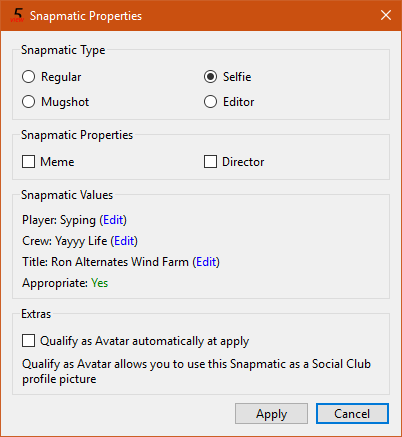Click the green Appropriate Yes value
Screen dimensions: 402x437
[99, 283]
